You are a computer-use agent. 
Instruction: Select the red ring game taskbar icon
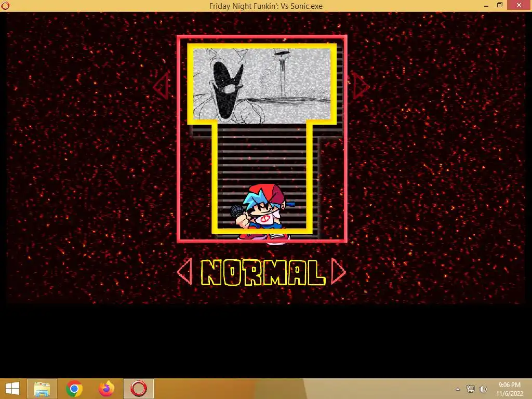pos(139,389)
